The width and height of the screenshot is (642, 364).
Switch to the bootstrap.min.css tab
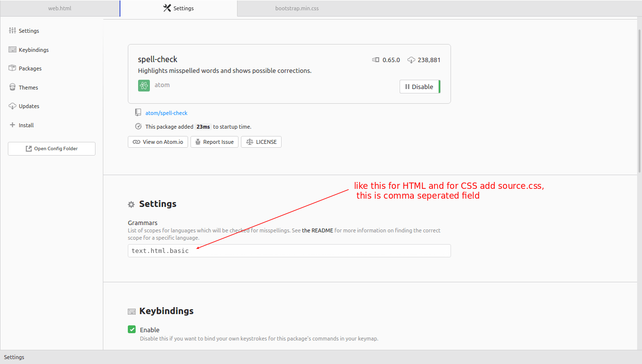coord(297,8)
